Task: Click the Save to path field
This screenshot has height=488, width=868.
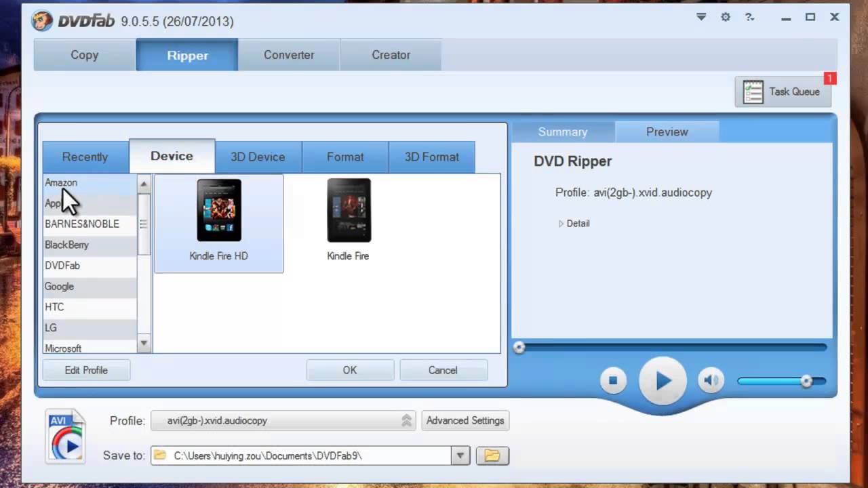Action: point(301,455)
